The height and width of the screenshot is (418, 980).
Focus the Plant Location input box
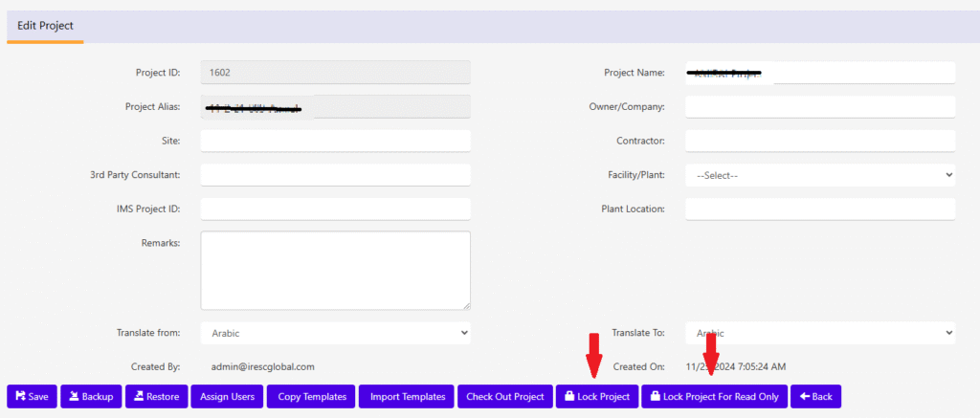coord(819,209)
